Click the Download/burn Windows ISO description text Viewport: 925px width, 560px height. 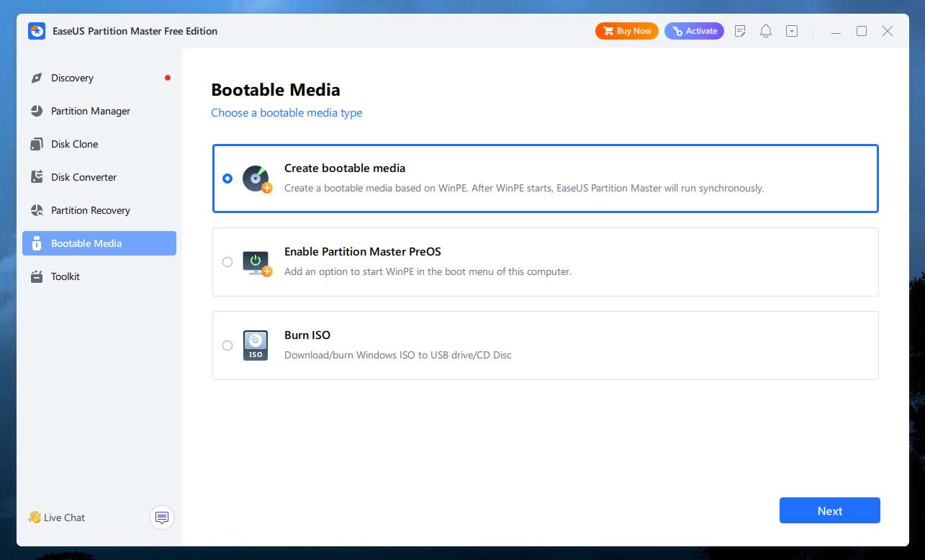[398, 355]
